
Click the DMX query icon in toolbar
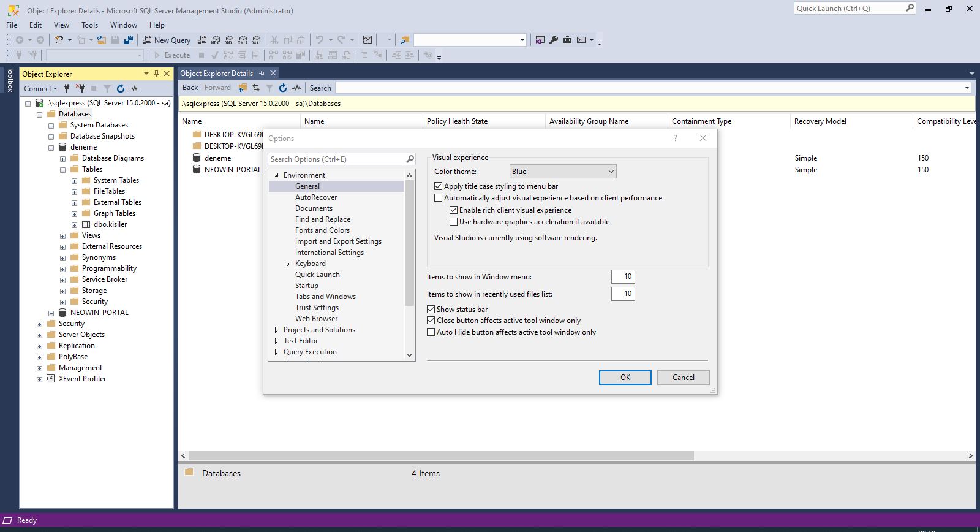click(x=228, y=40)
